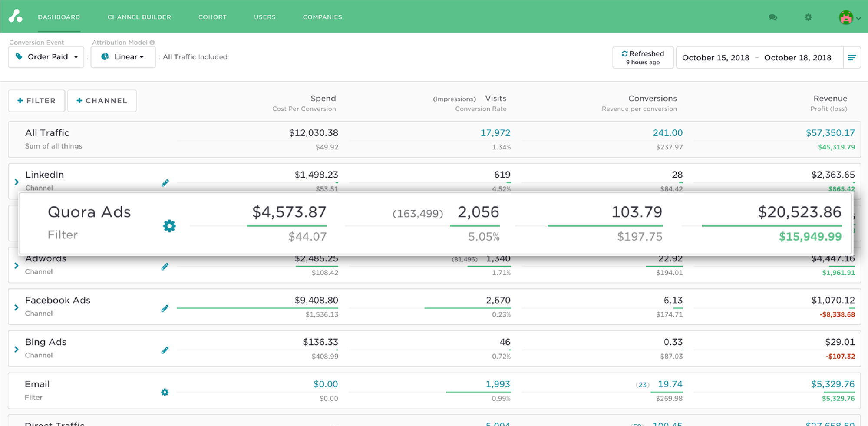Expand the Adwords channel row
The image size is (868, 426).
click(17, 265)
